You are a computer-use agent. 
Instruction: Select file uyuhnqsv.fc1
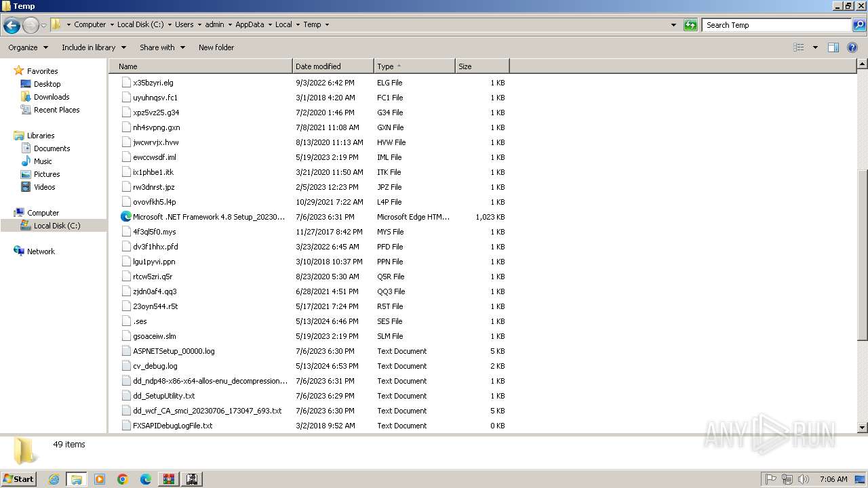[x=155, y=98]
